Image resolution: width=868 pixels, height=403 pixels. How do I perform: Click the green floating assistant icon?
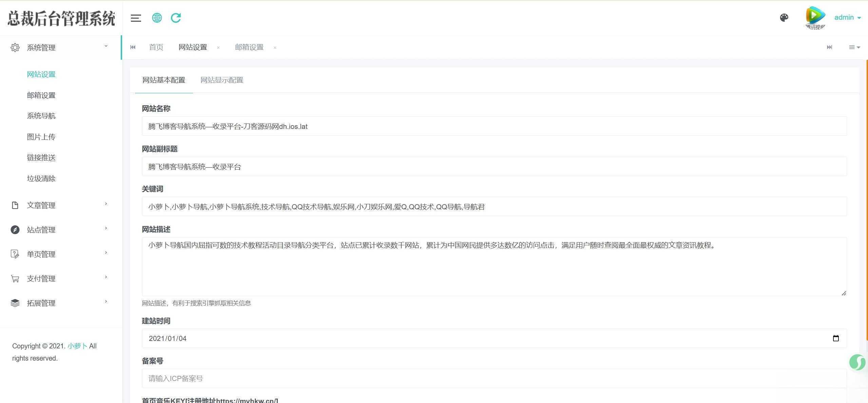point(858,362)
